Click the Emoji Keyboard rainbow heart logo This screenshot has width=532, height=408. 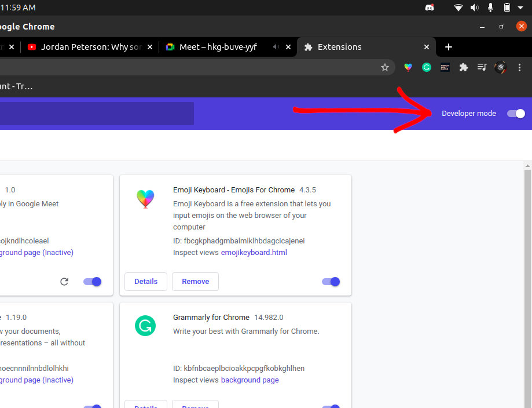[x=145, y=199]
